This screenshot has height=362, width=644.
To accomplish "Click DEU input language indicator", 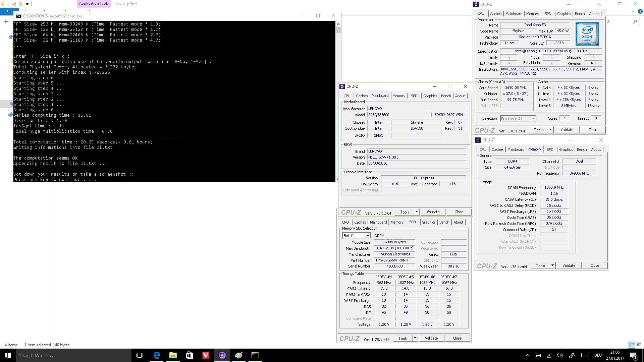I will pos(598,355).
